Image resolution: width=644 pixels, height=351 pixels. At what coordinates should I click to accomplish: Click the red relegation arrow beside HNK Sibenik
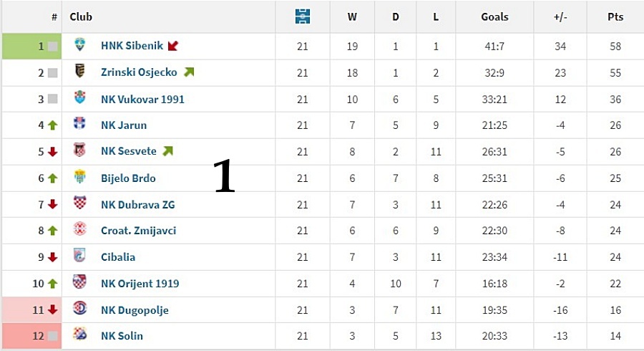click(x=173, y=46)
